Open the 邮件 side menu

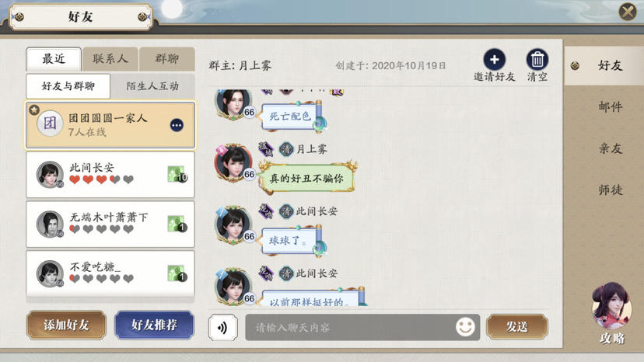[x=610, y=106]
